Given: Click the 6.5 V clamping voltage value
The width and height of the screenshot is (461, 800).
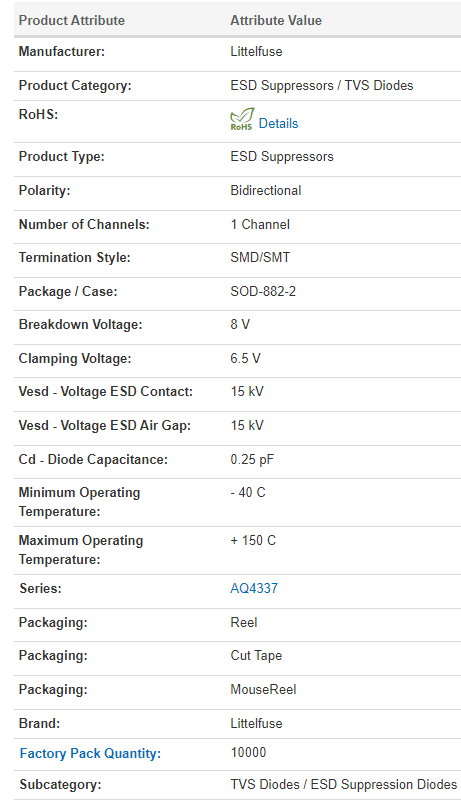Looking at the screenshot, I should tap(245, 358).
